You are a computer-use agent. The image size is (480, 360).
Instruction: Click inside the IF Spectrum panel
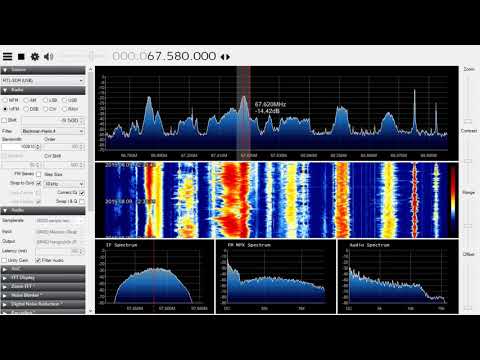[154, 277]
